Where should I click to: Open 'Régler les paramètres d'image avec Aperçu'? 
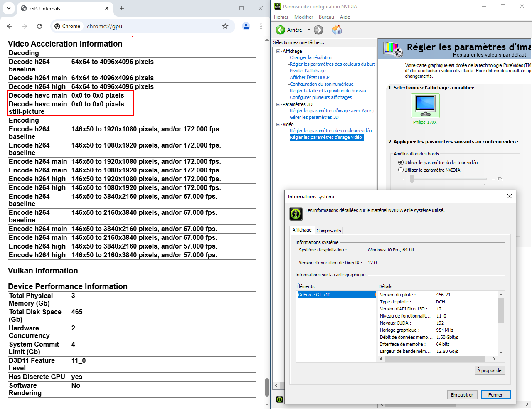pyautogui.click(x=332, y=111)
